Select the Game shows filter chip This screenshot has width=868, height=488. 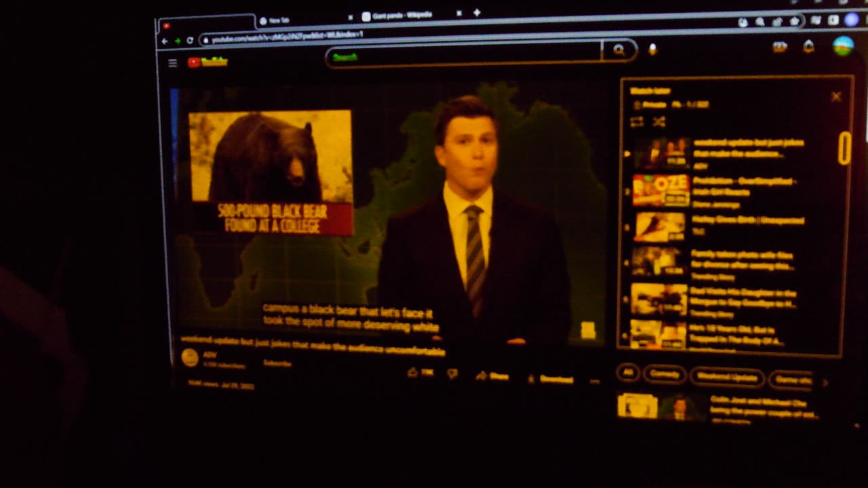(793, 380)
